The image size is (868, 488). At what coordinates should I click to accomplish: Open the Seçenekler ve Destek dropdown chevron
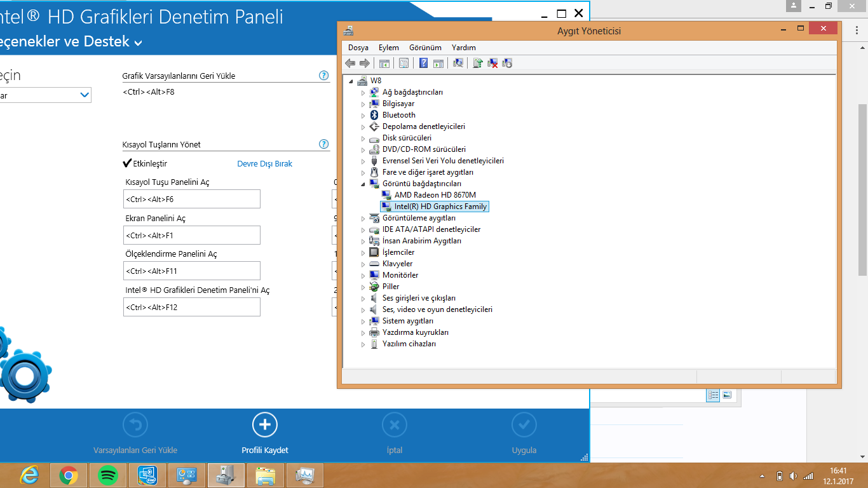click(139, 43)
